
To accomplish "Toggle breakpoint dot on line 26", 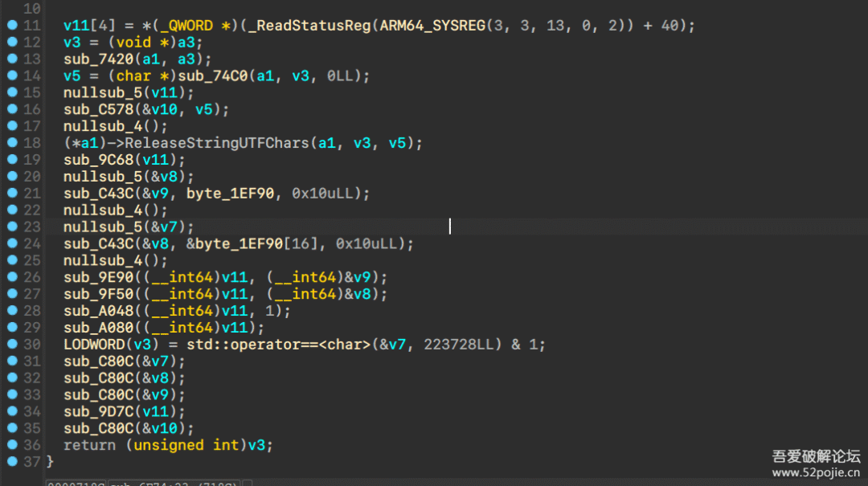I will (12, 277).
